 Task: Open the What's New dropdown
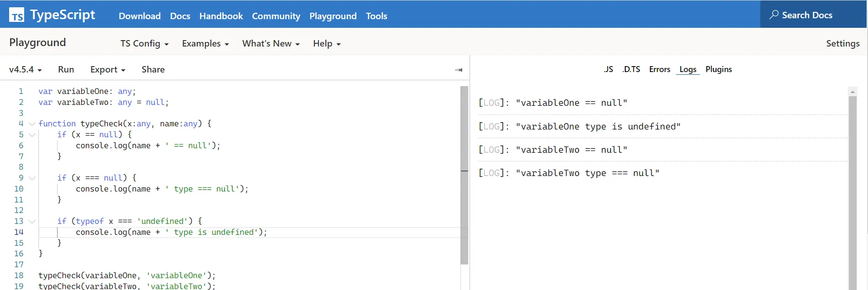(271, 43)
